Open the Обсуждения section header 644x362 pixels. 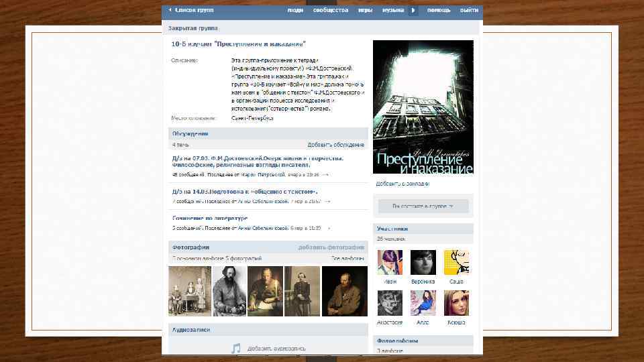pyautogui.click(x=268, y=134)
